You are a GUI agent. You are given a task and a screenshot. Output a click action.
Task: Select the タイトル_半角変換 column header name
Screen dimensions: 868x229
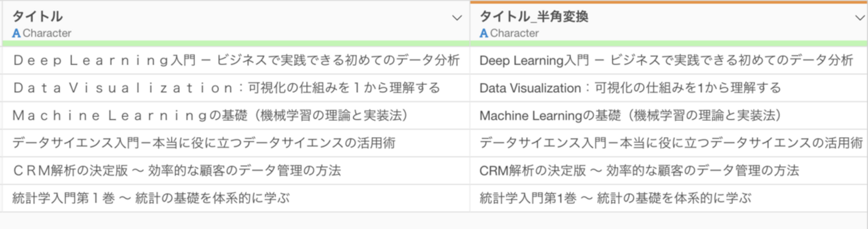pos(533,17)
